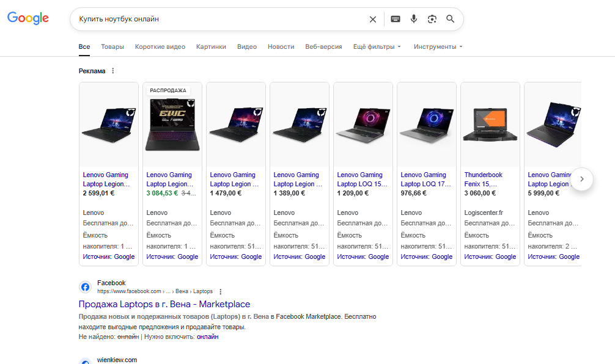615x364 pixels.
Task: Expand the Инструменты dropdown
Action: pyautogui.click(x=438, y=46)
